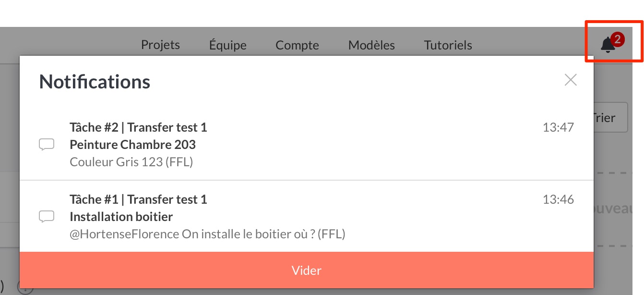Viewport: 644px width, 295px height.
Task: Open the Tutoriels page
Action: point(448,45)
